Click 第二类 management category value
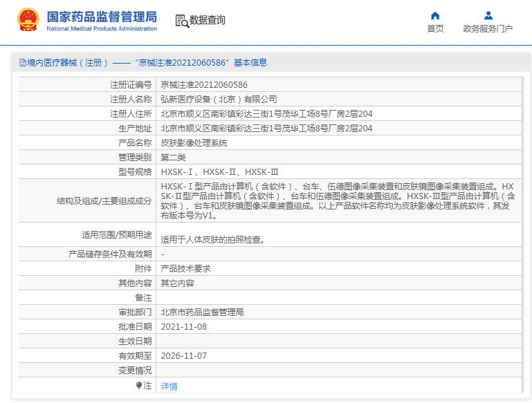 coord(173,158)
